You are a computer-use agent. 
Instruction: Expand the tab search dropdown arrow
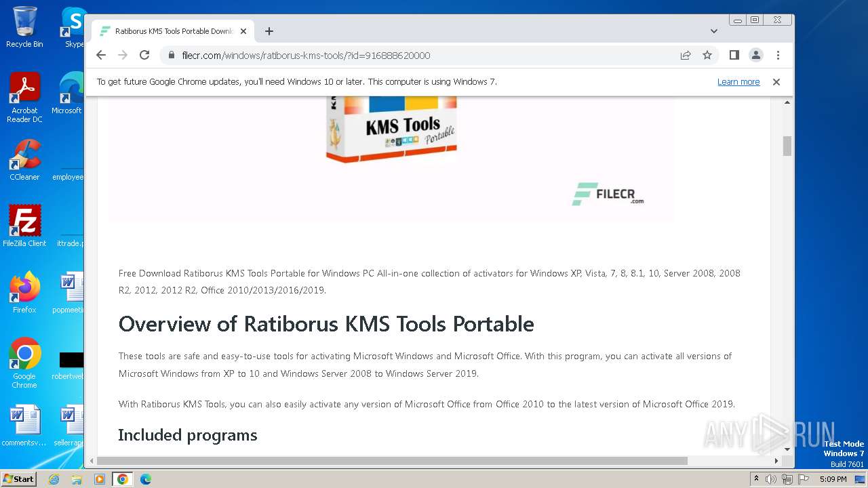(714, 31)
